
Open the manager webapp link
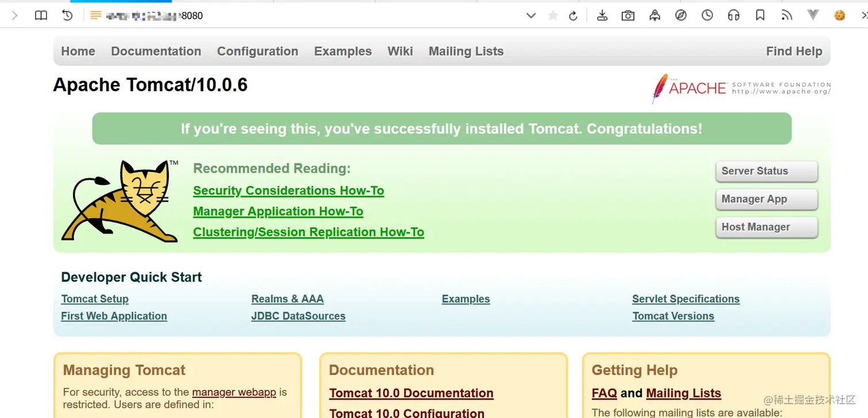click(x=234, y=392)
